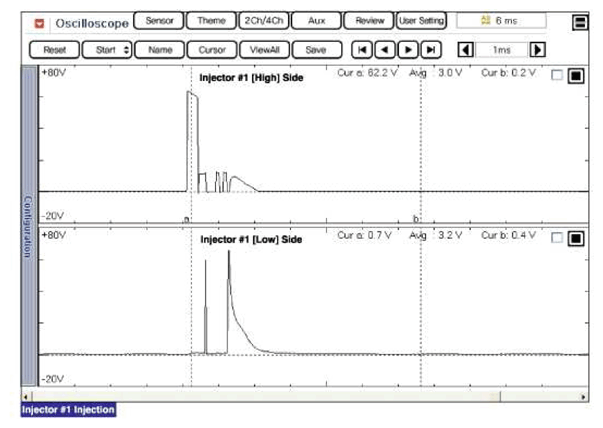Click the red Oscilloscope app icon
This screenshot has width=603, height=428.
(x=39, y=22)
